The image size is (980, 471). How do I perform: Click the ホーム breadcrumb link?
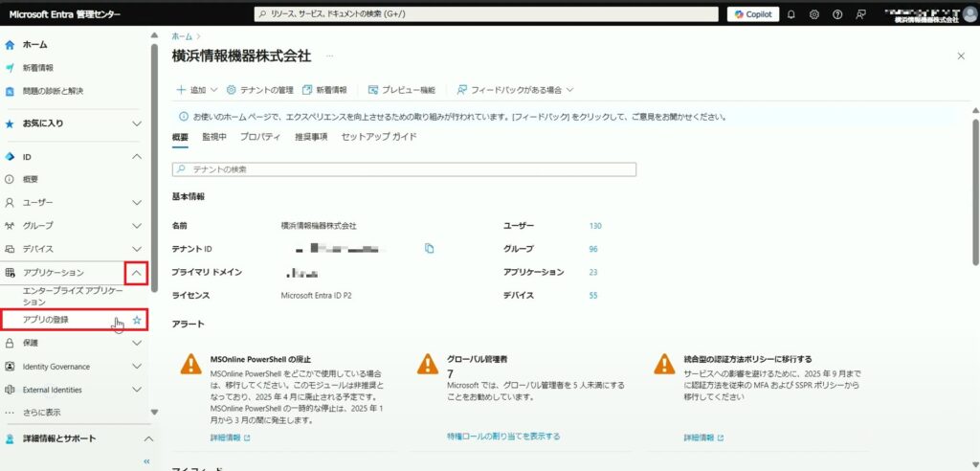point(182,37)
